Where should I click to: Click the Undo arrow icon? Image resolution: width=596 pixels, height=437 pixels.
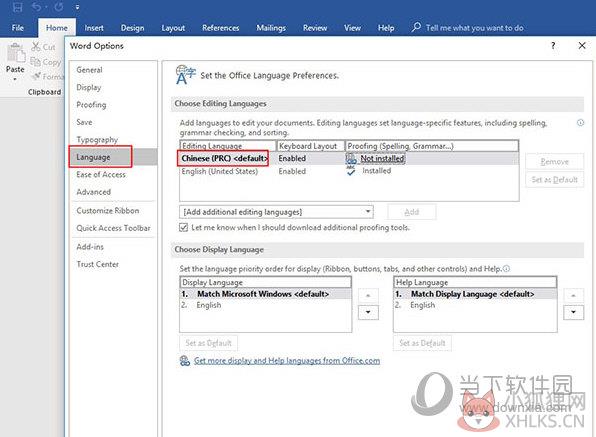click(x=37, y=7)
